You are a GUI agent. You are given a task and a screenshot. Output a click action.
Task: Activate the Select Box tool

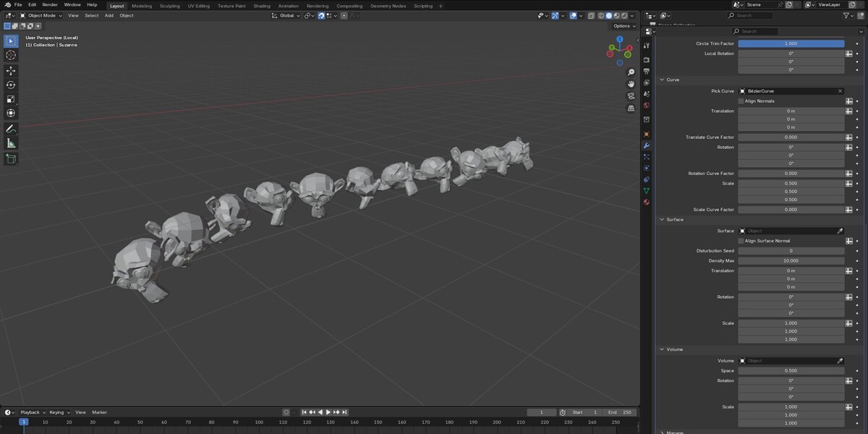pos(11,41)
